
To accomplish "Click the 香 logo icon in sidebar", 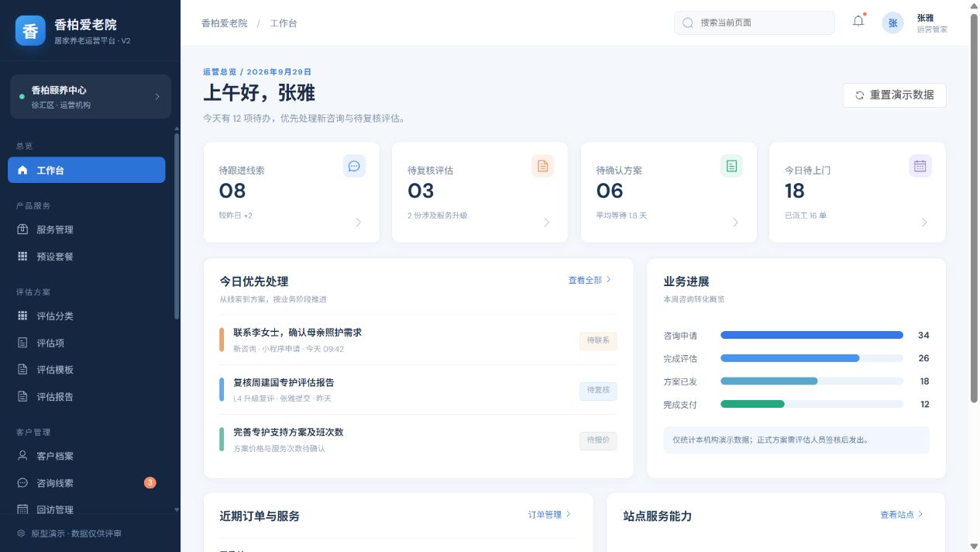I will pos(30,31).
